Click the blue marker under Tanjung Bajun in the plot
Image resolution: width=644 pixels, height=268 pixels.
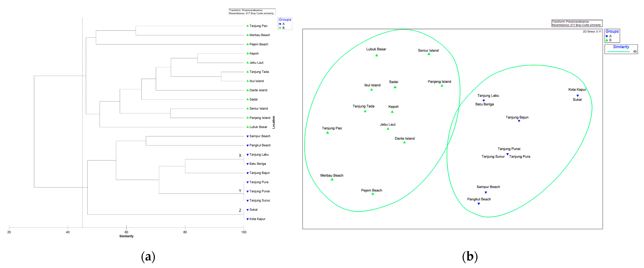tap(519, 121)
